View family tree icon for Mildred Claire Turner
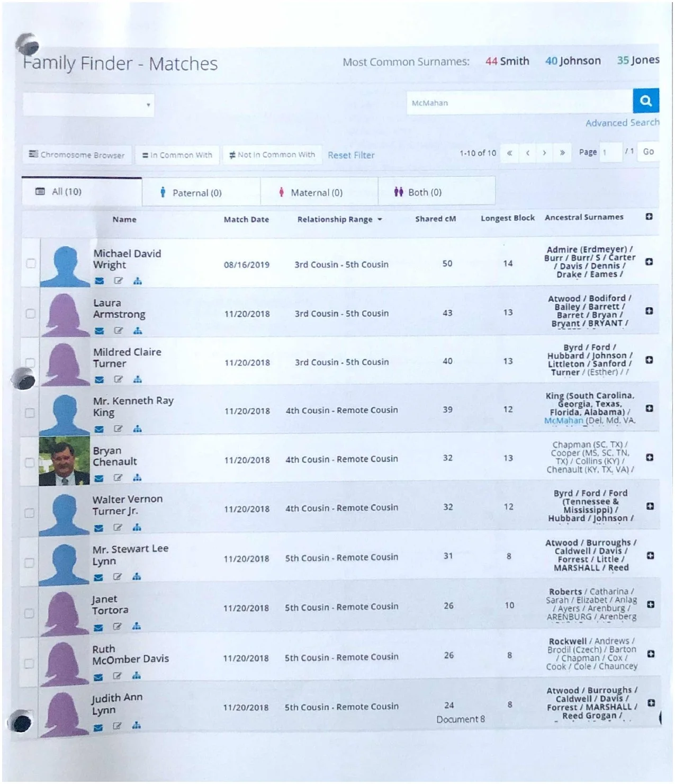The image size is (675, 784). click(x=138, y=379)
